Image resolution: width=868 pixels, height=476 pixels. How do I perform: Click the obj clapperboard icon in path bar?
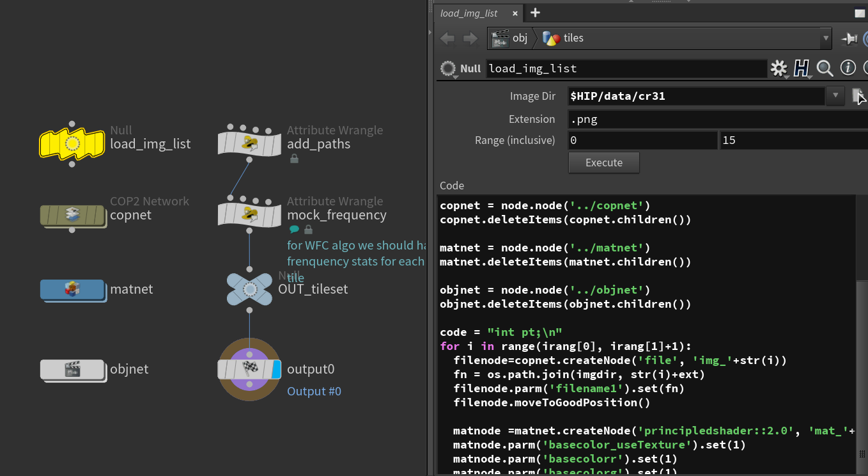500,38
